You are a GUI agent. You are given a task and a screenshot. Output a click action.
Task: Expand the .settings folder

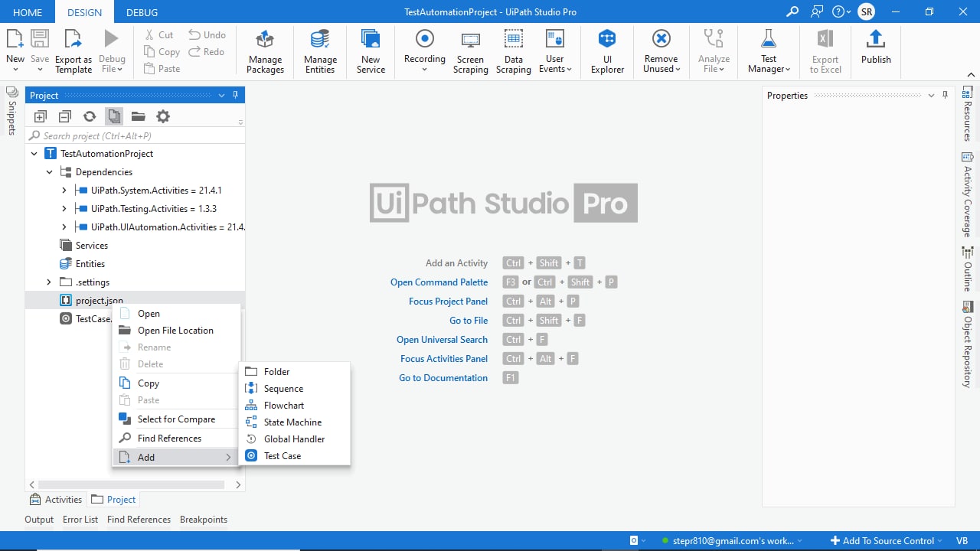click(49, 282)
